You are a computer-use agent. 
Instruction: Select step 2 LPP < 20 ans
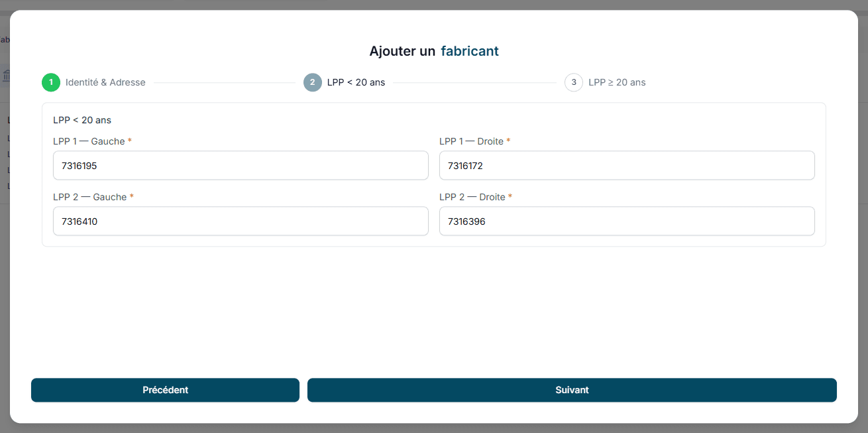345,82
